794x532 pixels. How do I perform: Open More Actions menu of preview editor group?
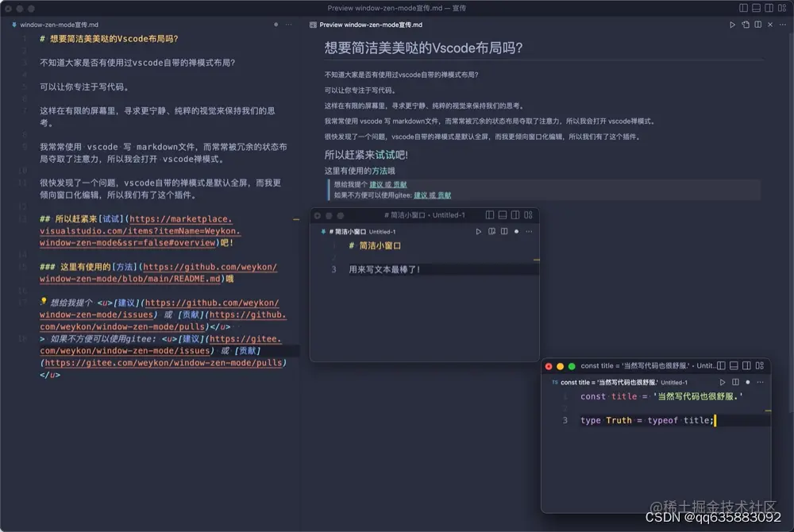[x=783, y=25]
